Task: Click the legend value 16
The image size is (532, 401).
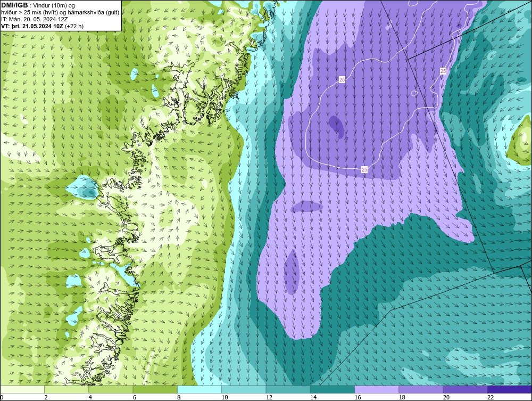Action: [358, 397]
